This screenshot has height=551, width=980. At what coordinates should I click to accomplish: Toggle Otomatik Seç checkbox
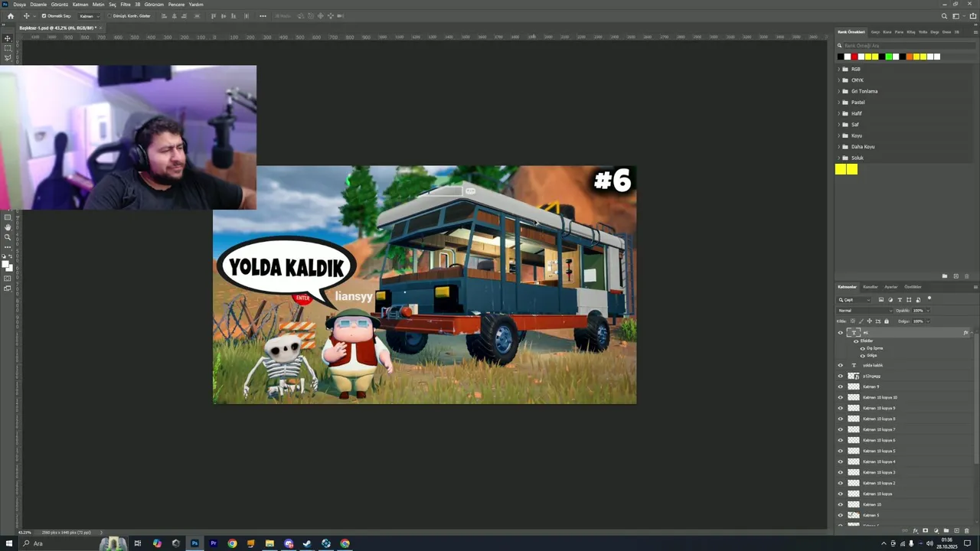point(44,16)
